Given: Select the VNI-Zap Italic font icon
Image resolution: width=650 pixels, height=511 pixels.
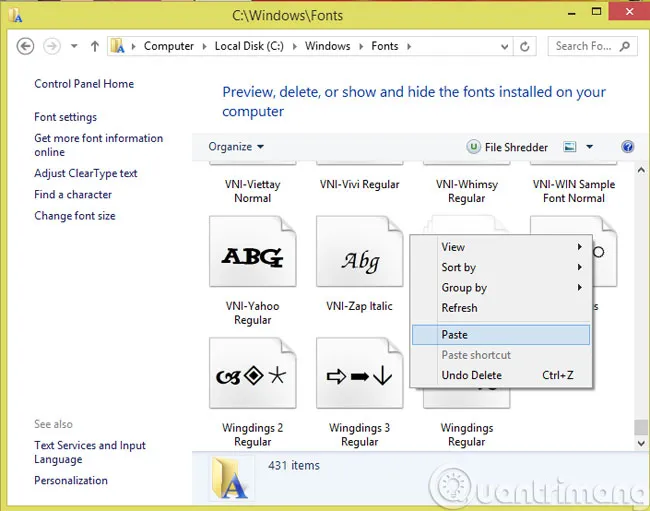Looking at the screenshot, I should (359, 257).
